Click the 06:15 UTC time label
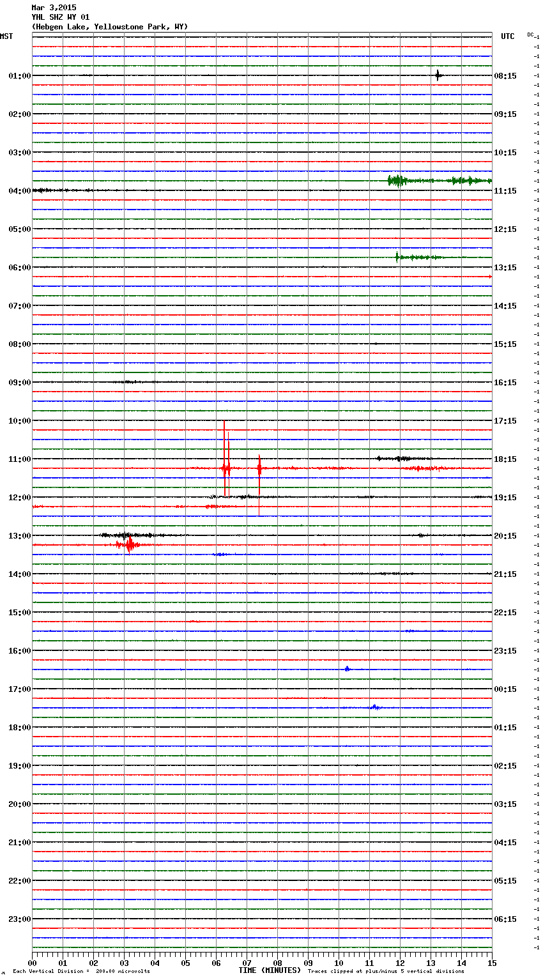 click(505, 919)
